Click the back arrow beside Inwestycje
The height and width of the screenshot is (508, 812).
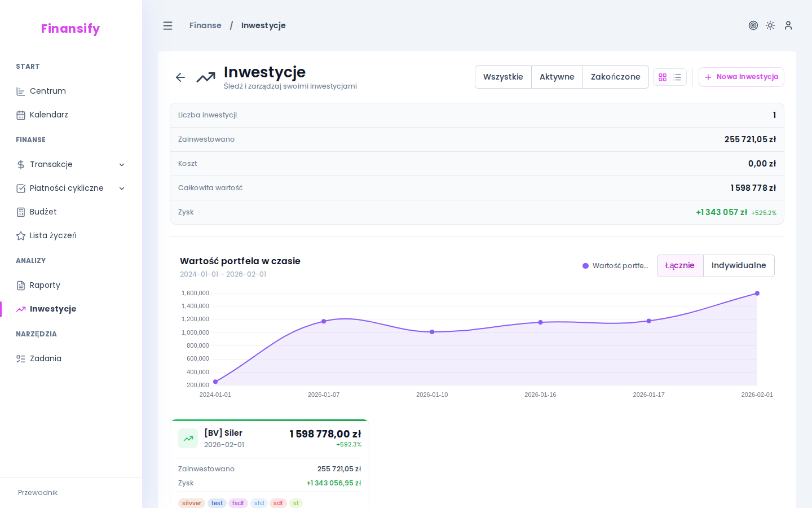(x=180, y=77)
